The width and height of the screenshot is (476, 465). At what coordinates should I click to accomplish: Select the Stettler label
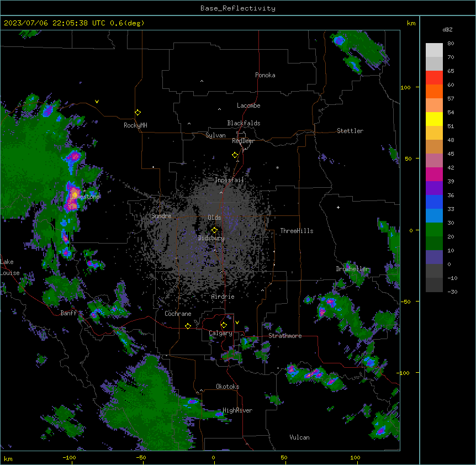pos(350,131)
